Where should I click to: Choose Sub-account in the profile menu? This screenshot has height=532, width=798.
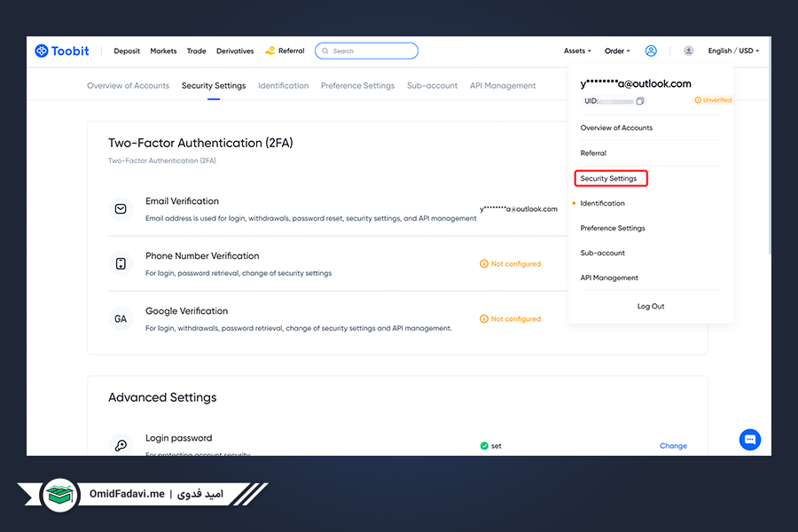point(603,253)
